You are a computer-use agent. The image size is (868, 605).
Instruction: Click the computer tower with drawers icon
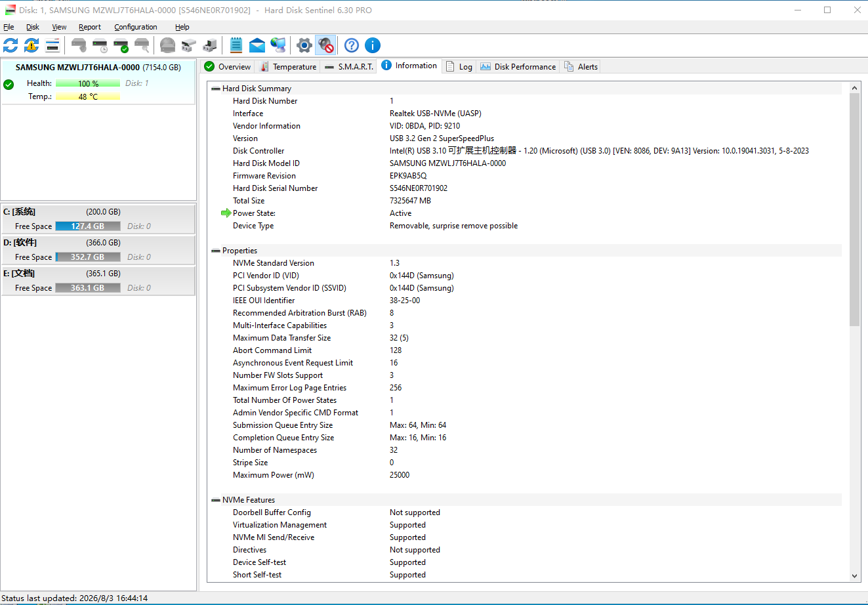click(x=210, y=45)
